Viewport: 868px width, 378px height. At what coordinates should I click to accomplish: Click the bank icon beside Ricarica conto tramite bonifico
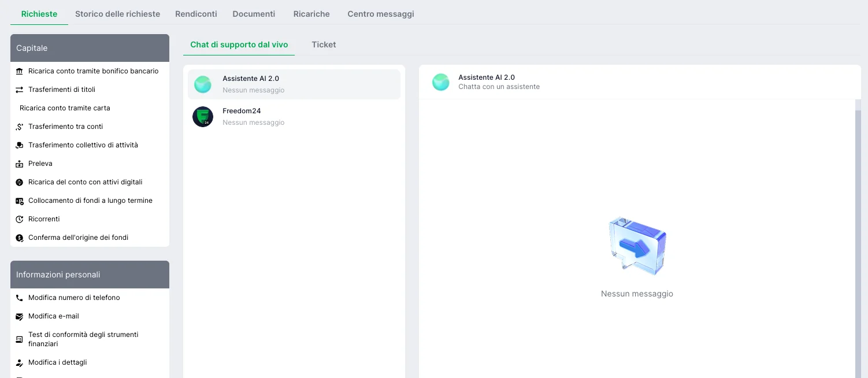19,71
